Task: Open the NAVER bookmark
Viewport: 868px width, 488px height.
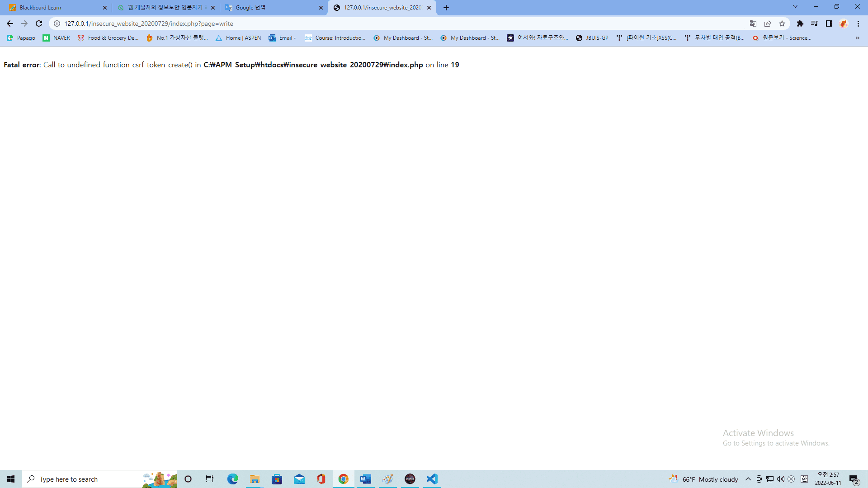Action: coord(57,38)
